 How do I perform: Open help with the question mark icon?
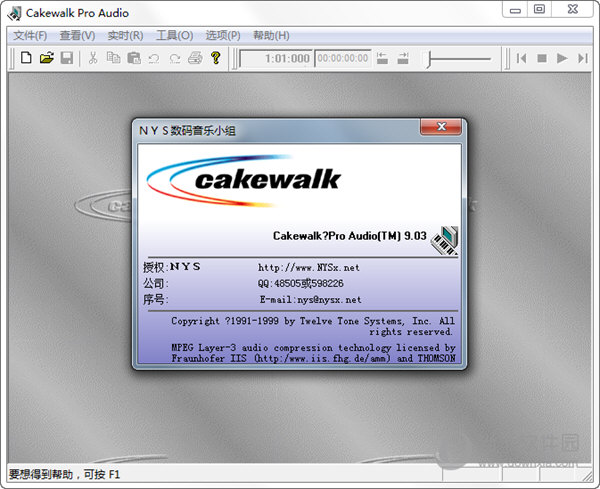tap(216, 58)
